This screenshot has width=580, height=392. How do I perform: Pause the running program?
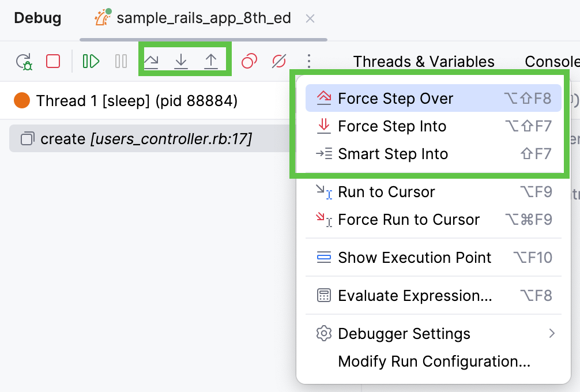click(x=120, y=61)
